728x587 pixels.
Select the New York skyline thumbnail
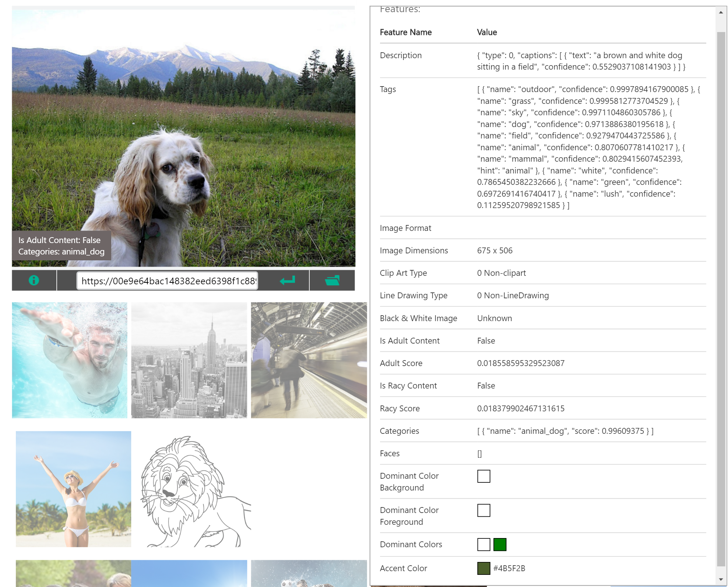[189, 360]
